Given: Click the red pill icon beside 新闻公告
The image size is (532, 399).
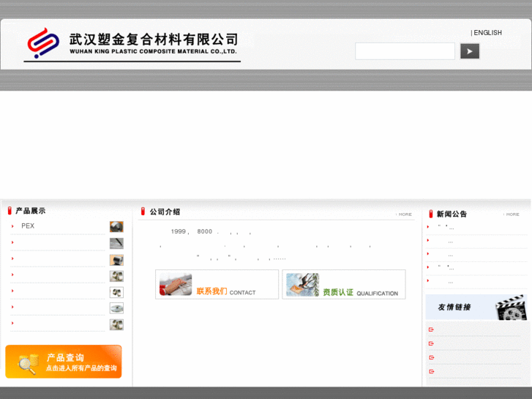Looking at the screenshot, I should pyautogui.click(x=431, y=214).
